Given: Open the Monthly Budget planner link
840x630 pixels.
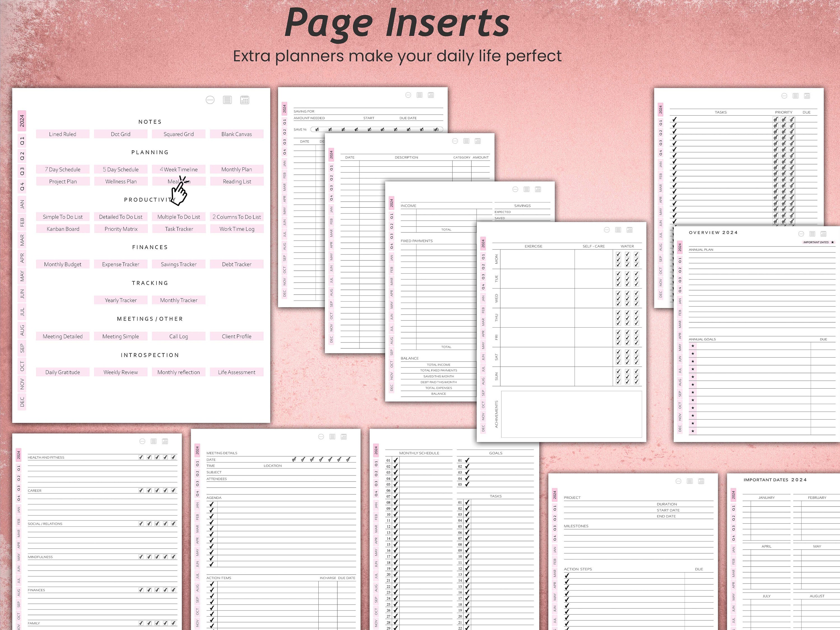Looking at the screenshot, I should click(x=62, y=264).
